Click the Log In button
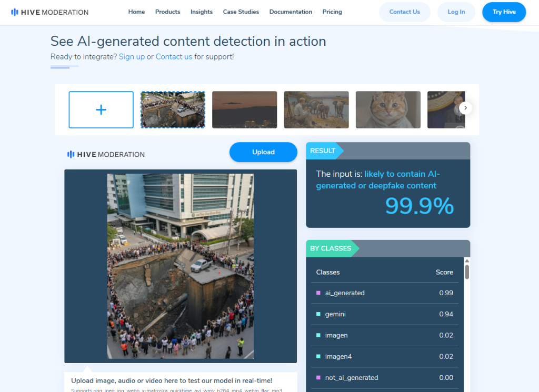539x392 pixels. (456, 12)
